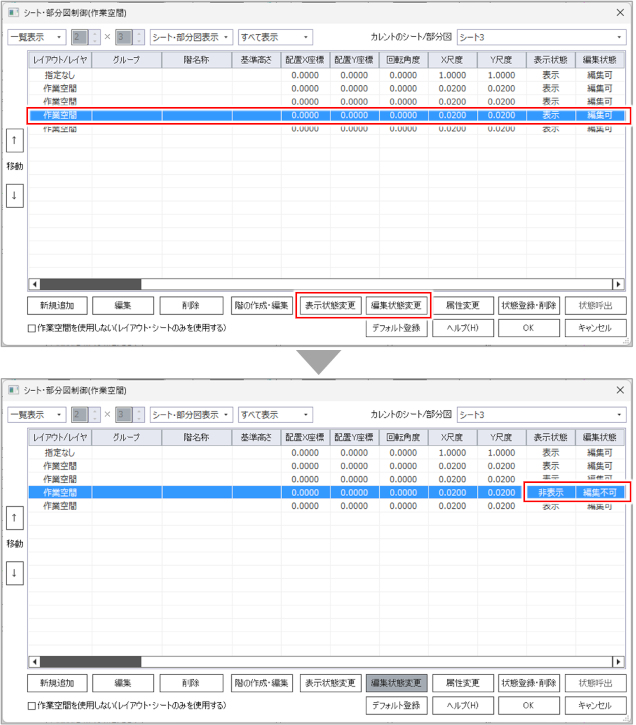636x725 pixels.
Task: Enable the 作業空間を使用しない checkbox in the lower dialog
Action: (x=31, y=705)
